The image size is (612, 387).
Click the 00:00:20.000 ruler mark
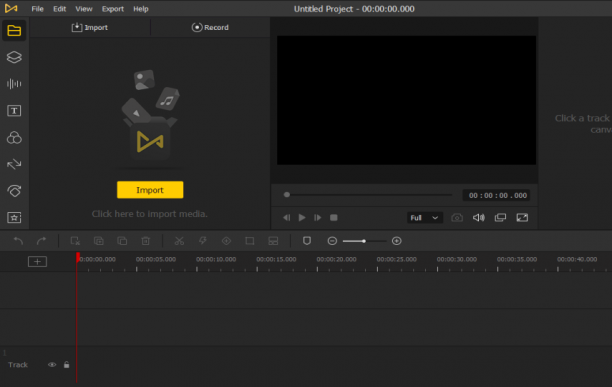[x=336, y=259]
